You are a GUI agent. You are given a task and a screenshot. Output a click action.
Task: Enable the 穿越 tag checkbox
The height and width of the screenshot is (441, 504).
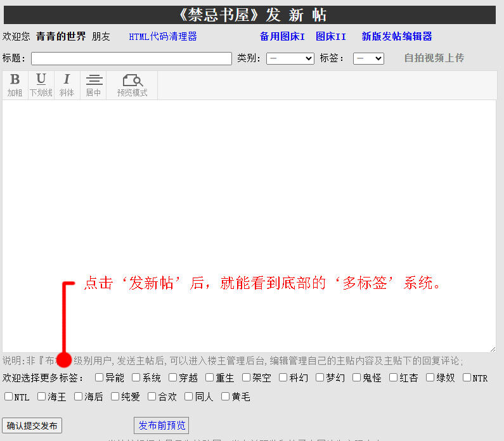pyautogui.click(x=173, y=378)
